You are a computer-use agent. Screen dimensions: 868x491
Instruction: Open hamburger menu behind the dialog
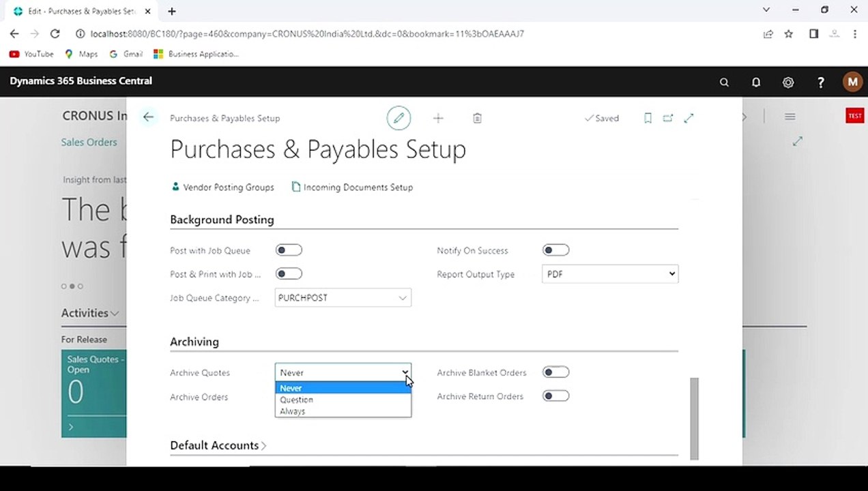click(790, 117)
